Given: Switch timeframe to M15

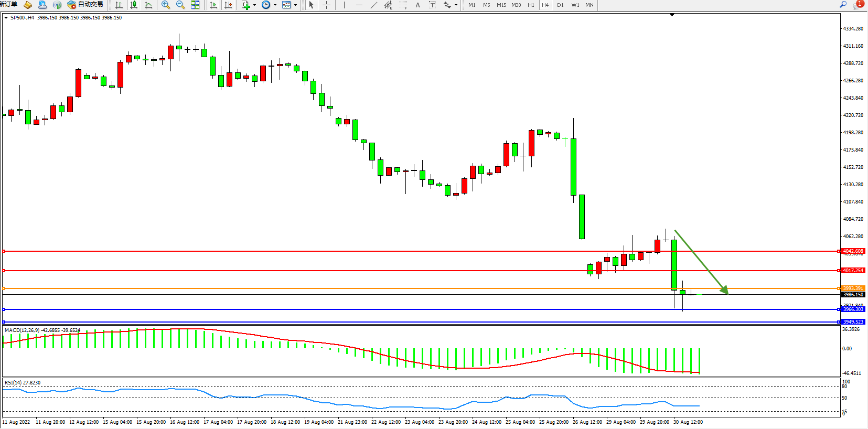Looking at the screenshot, I should [x=501, y=5].
